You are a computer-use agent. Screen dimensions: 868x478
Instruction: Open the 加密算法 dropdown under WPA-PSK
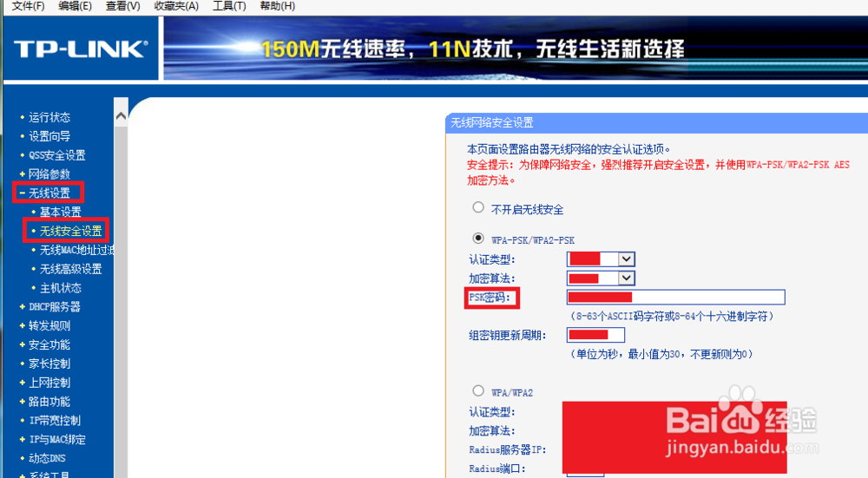tap(601, 278)
